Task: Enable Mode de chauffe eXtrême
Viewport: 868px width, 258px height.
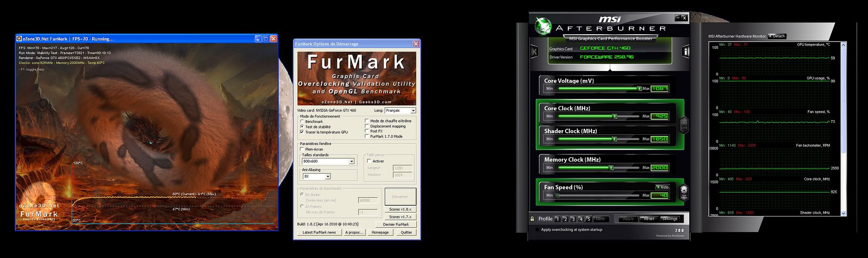Action: point(367,121)
